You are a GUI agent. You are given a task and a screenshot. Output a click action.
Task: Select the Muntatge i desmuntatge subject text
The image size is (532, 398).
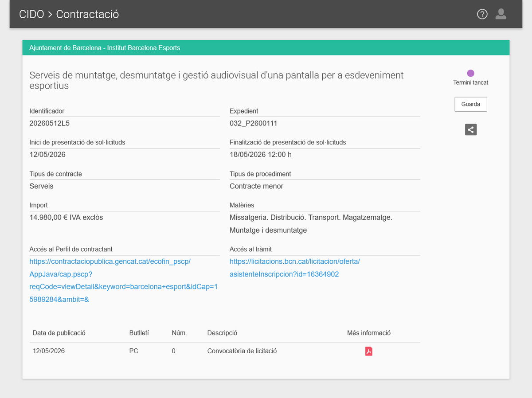pos(268,230)
